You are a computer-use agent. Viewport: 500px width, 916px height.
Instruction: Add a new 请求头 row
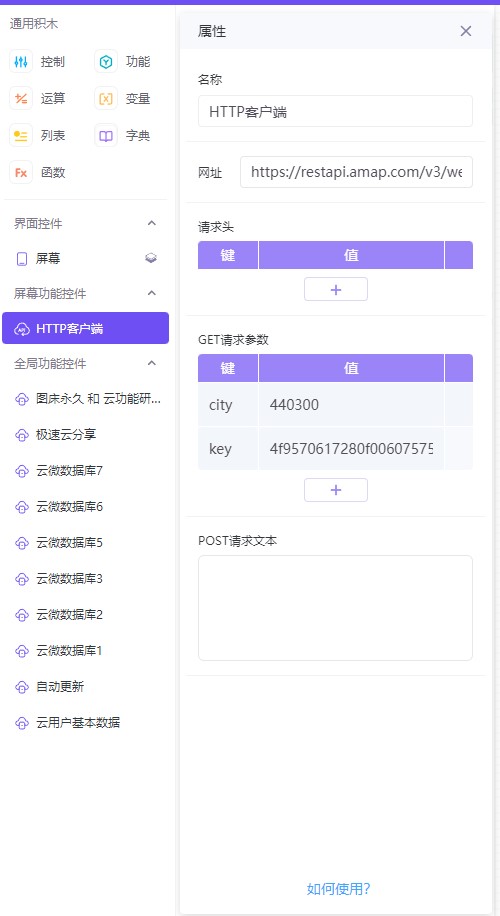click(x=336, y=289)
